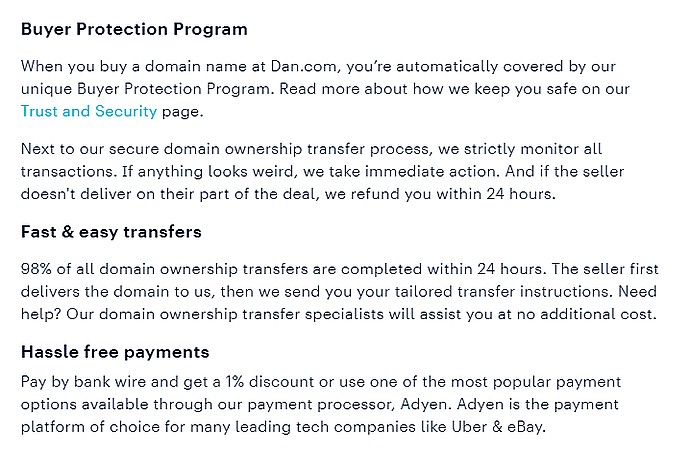Click the Fast & easy transfers heading
The width and height of the screenshot is (690, 460).
[111, 232]
